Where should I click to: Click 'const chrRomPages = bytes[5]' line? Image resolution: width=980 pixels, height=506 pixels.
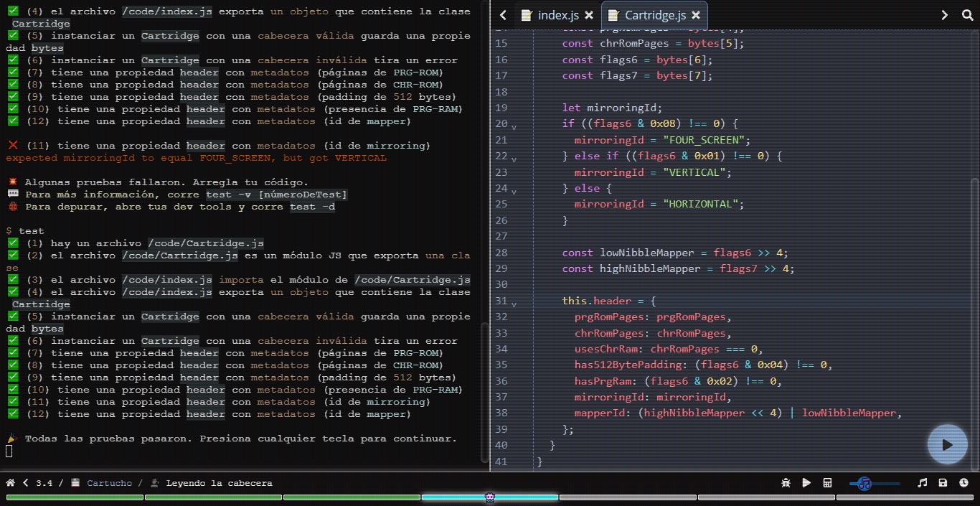point(653,43)
